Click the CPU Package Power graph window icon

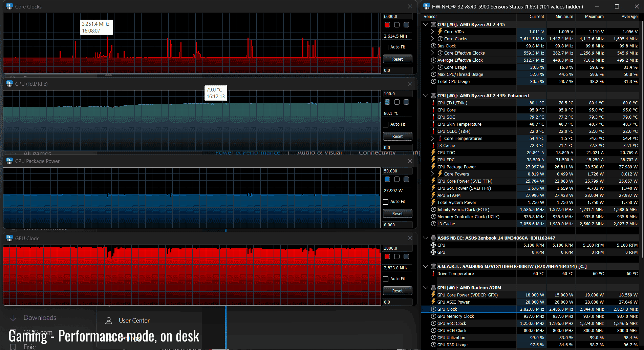click(9, 161)
